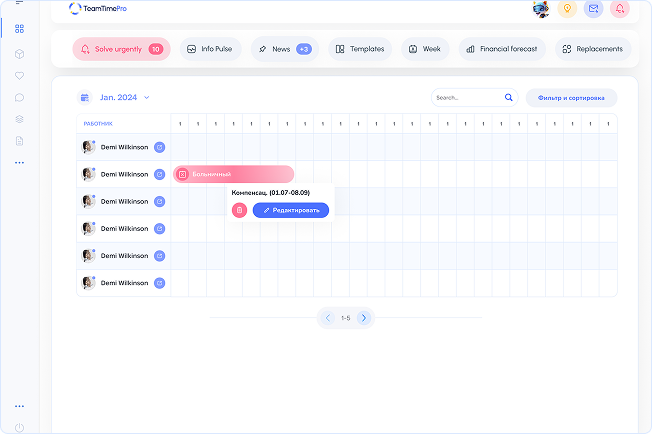Click the Search input field

[467, 98]
